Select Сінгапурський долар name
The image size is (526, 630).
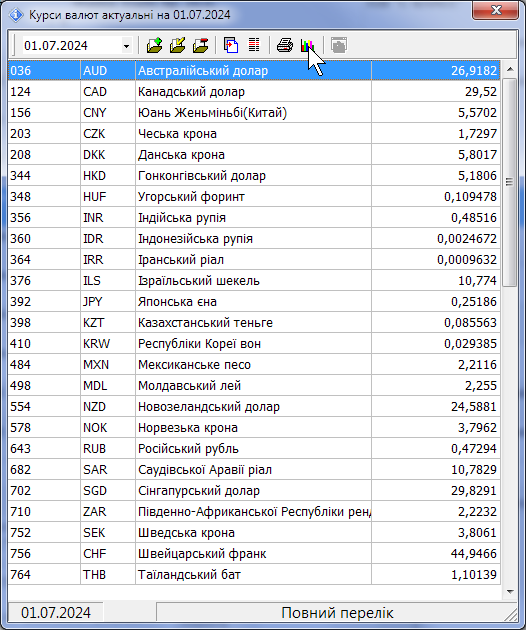[199, 491]
